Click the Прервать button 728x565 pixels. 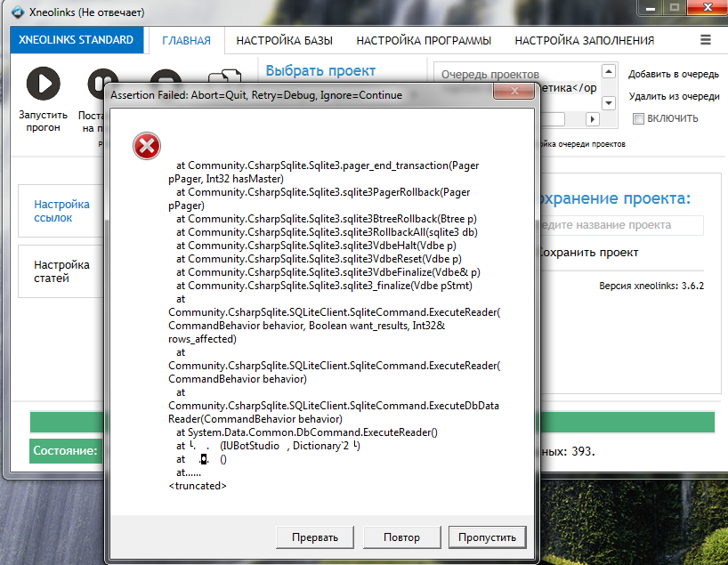coord(315,537)
